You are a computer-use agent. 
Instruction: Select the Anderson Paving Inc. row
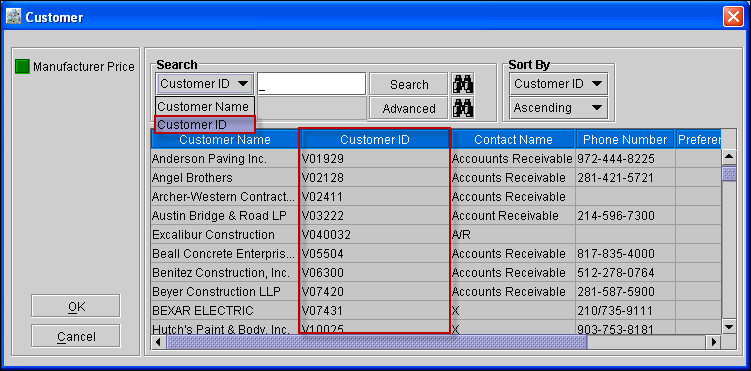click(x=436, y=158)
